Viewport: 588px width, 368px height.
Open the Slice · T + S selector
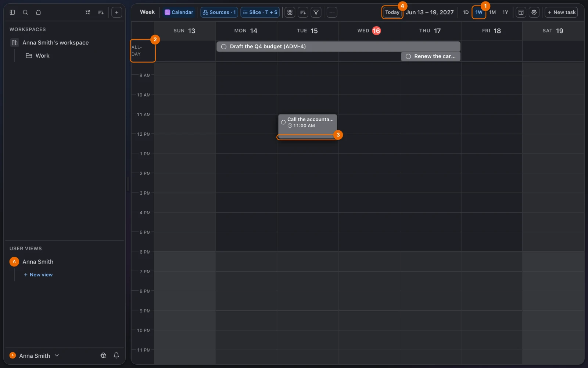pyautogui.click(x=260, y=12)
